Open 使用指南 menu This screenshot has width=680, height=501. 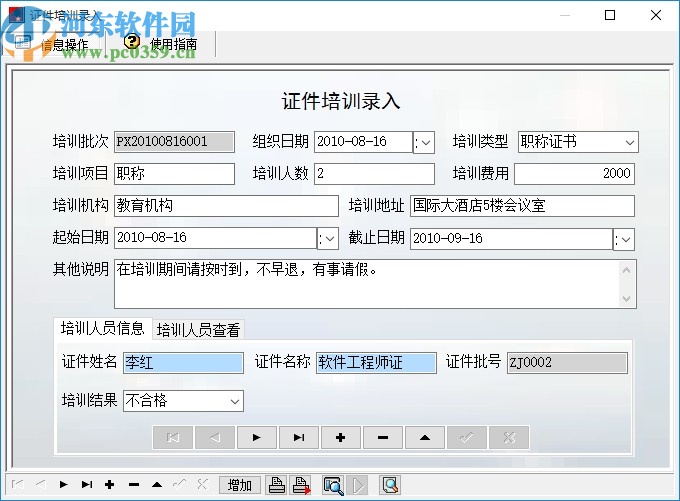click(x=160, y=43)
